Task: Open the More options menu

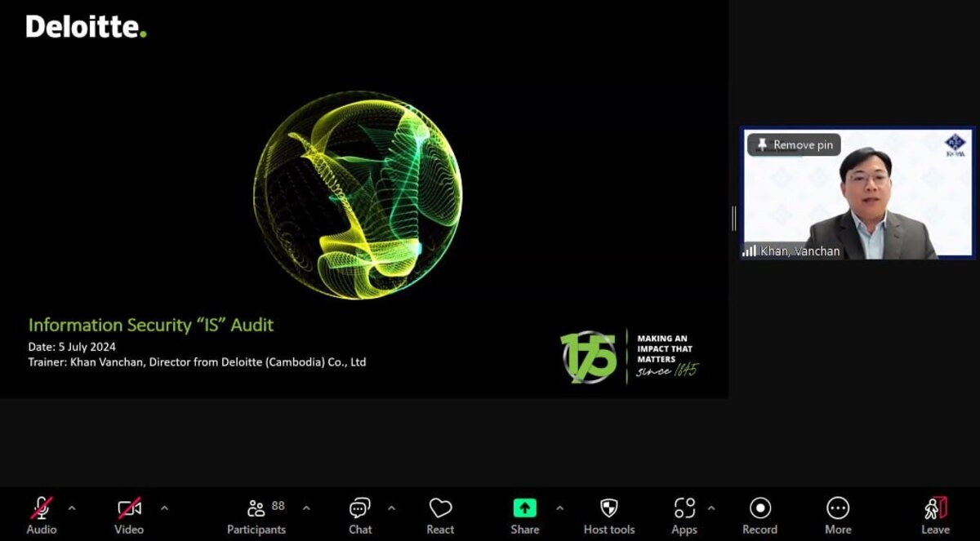Action: click(838, 516)
